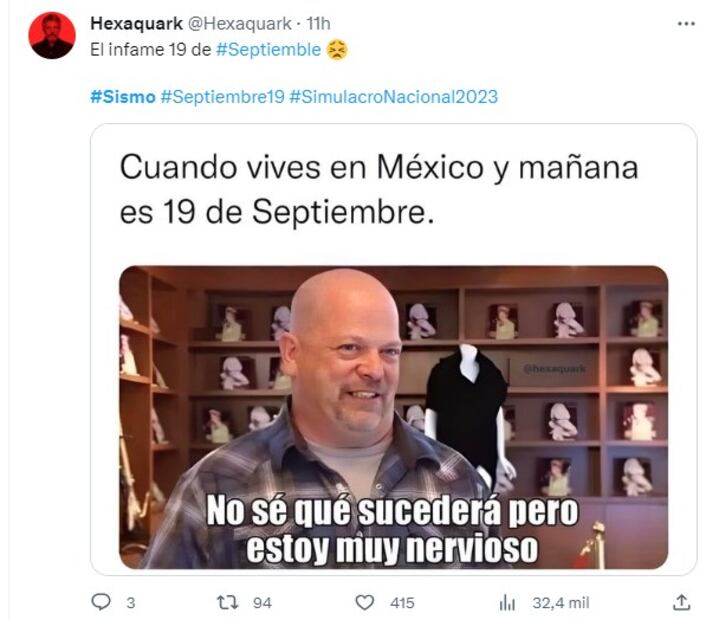Open the #Sismo hashtag
The width and height of the screenshot is (706, 620).
[123, 97]
